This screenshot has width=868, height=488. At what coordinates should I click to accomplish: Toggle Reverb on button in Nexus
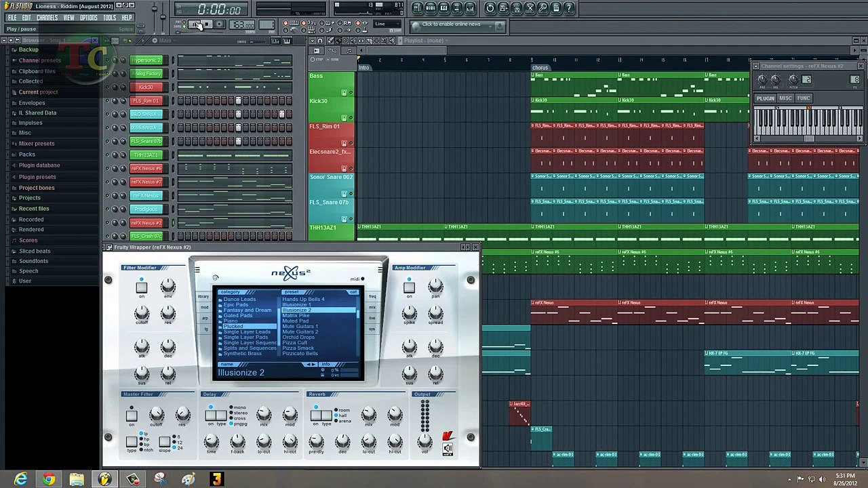(316, 415)
